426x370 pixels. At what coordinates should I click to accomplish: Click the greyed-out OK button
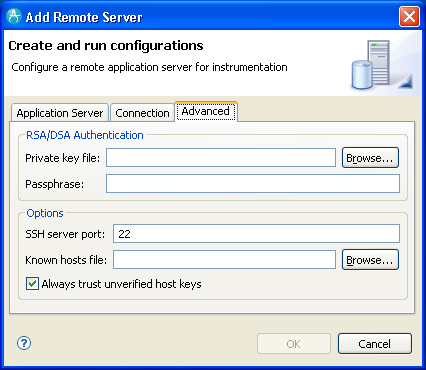coord(294,344)
